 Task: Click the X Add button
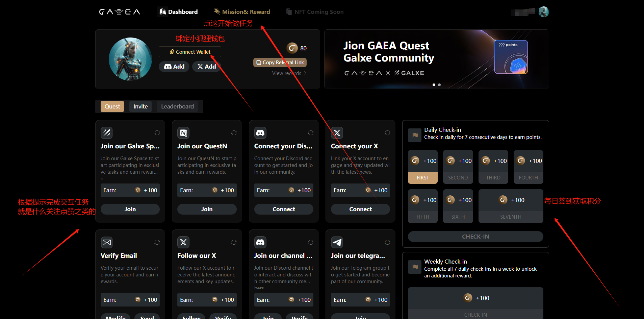[206, 67]
